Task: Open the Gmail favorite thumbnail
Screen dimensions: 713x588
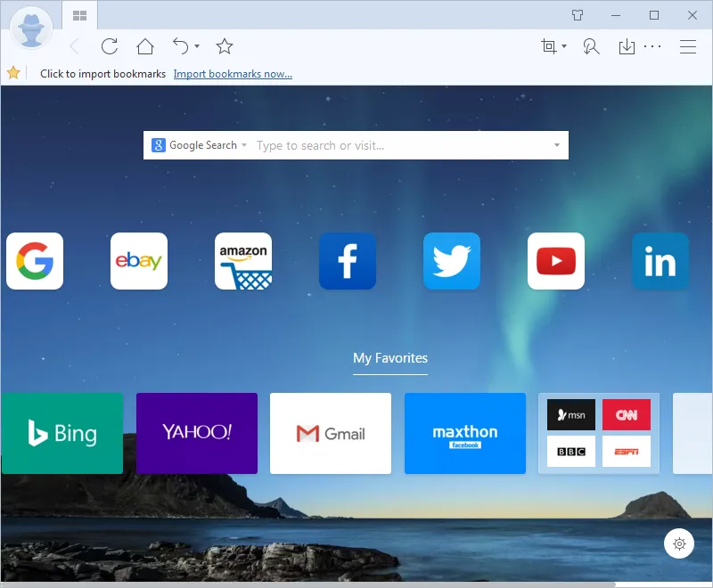Action: click(331, 433)
